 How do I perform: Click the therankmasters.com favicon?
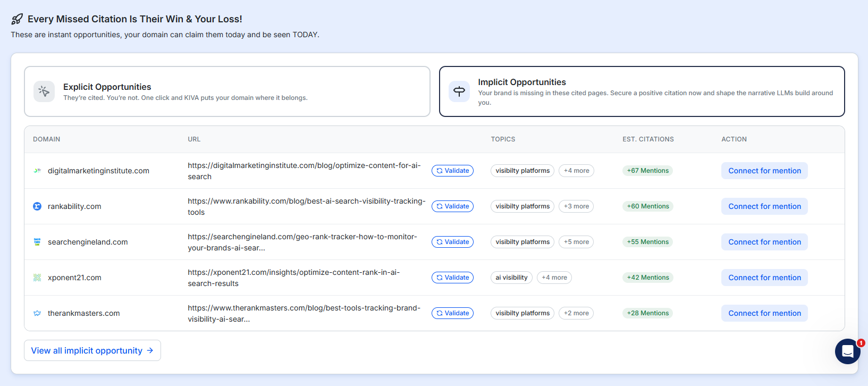[37, 313]
